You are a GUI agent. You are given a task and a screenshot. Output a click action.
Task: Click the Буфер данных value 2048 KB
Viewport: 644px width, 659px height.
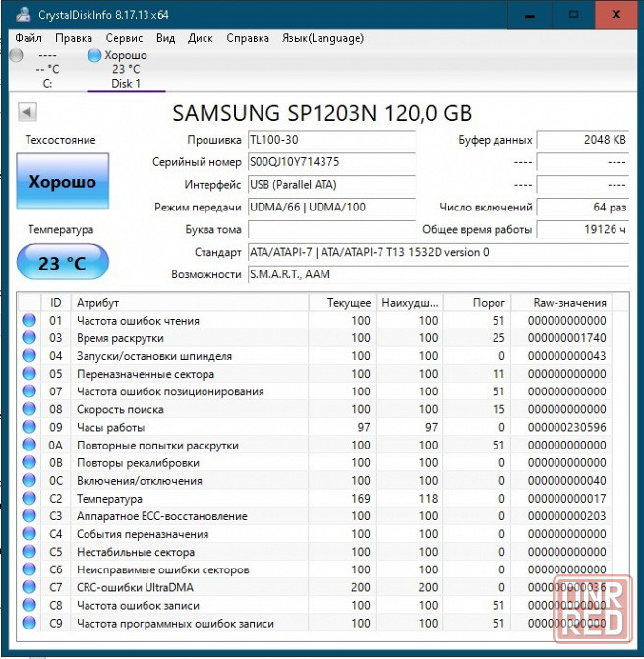pos(583,140)
